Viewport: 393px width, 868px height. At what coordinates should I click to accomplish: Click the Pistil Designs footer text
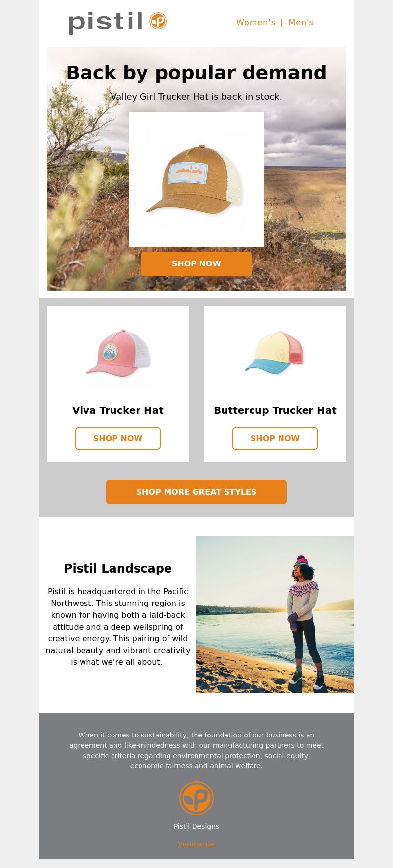(196, 826)
